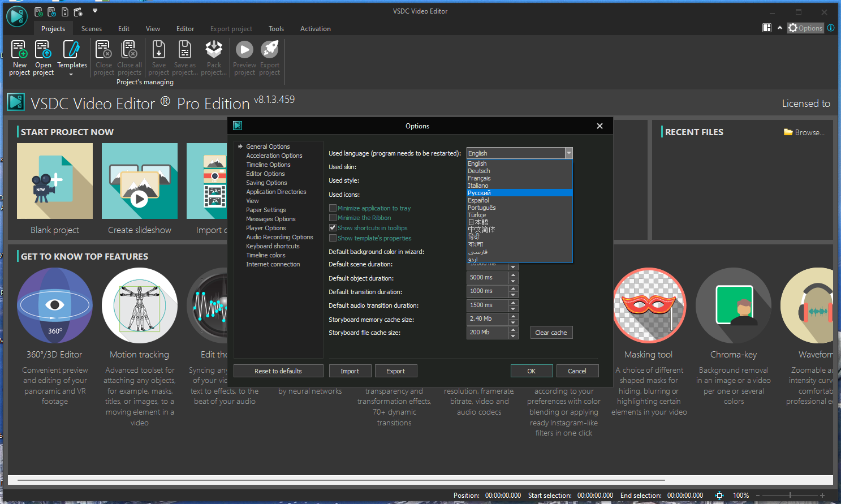
Task: Click the Save project ribbon icon
Action: pyautogui.click(x=159, y=50)
